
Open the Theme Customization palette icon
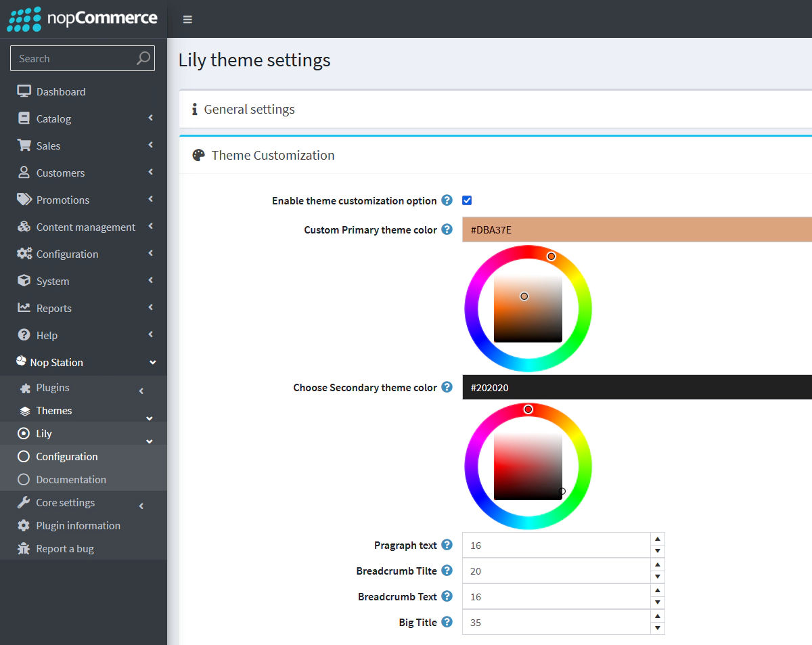(x=198, y=155)
